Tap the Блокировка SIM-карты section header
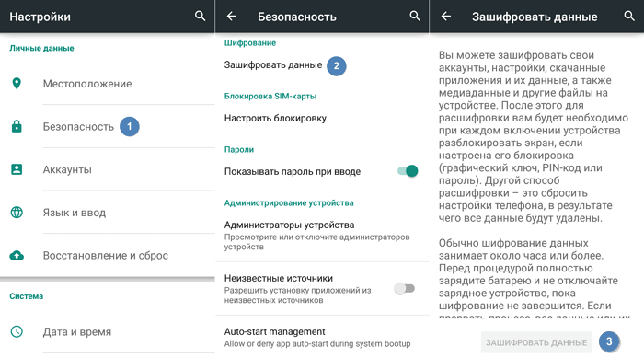Image resolution: width=644 pixels, height=358 pixels. (270, 97)
